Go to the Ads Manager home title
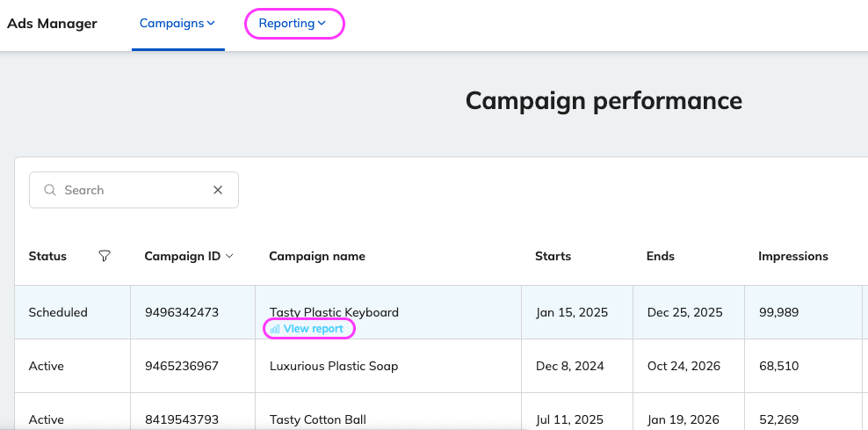This screenshot has width=868, height=430. [52, 24]
